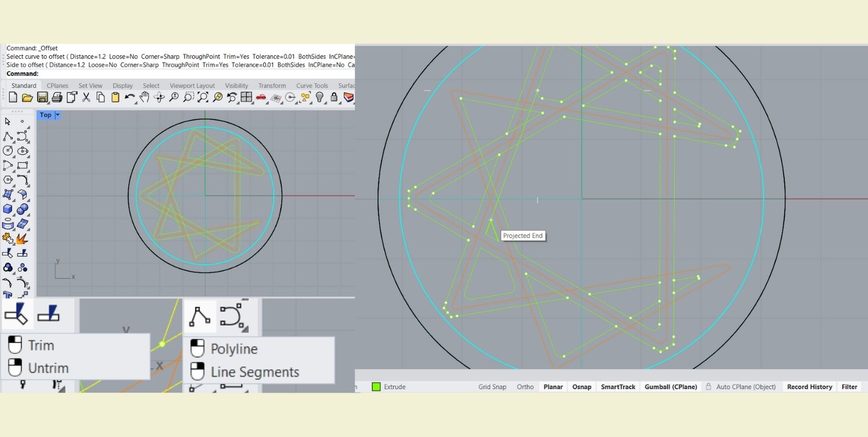The height and width of the screenshot is (437, 868).
Task: Select the Ellipse tool in left sidebar
Action: click(x=22, y=151)
